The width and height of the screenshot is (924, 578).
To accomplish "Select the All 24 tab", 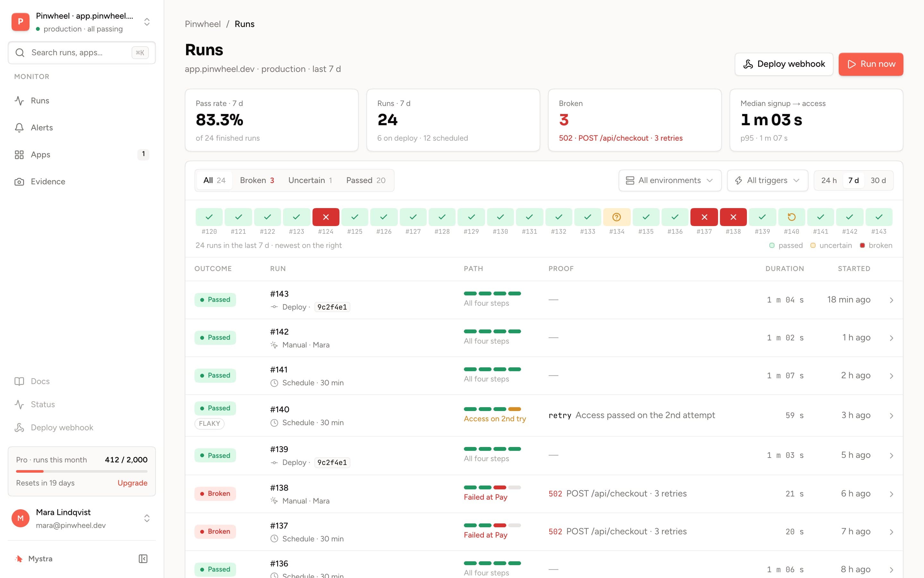I will [x=215, y=180].
